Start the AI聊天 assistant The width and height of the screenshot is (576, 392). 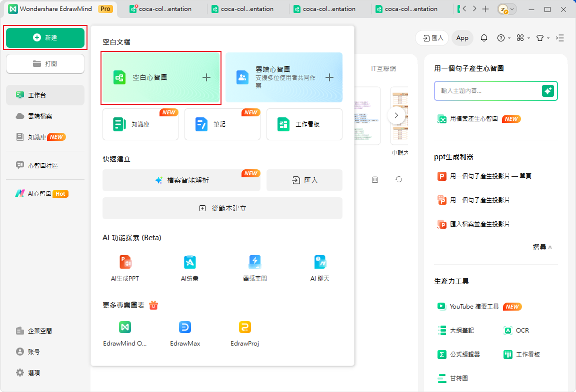[x=319, y=267]
